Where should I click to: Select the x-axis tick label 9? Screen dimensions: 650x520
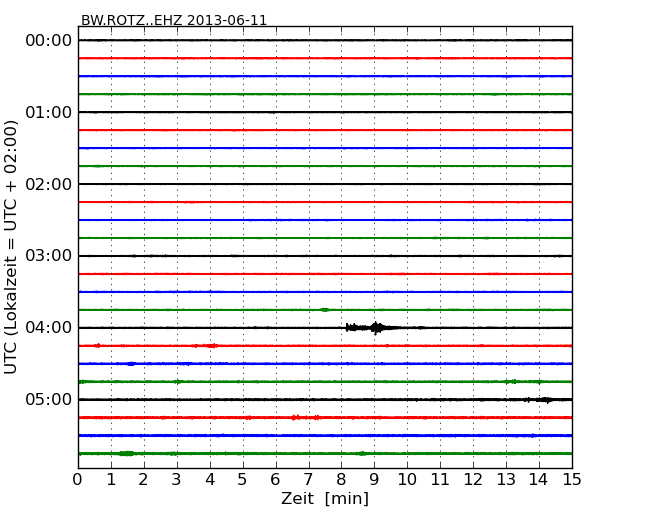(374, 480)
